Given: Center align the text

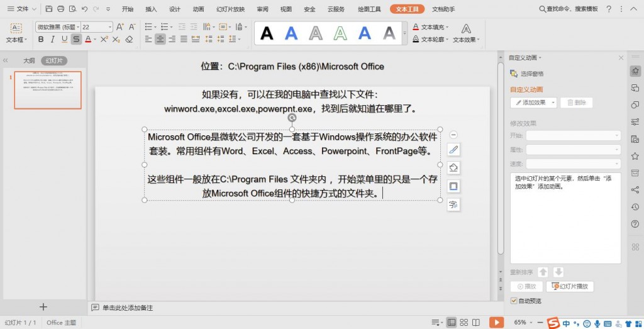Looking at the screenshot, I should point(160,39).
